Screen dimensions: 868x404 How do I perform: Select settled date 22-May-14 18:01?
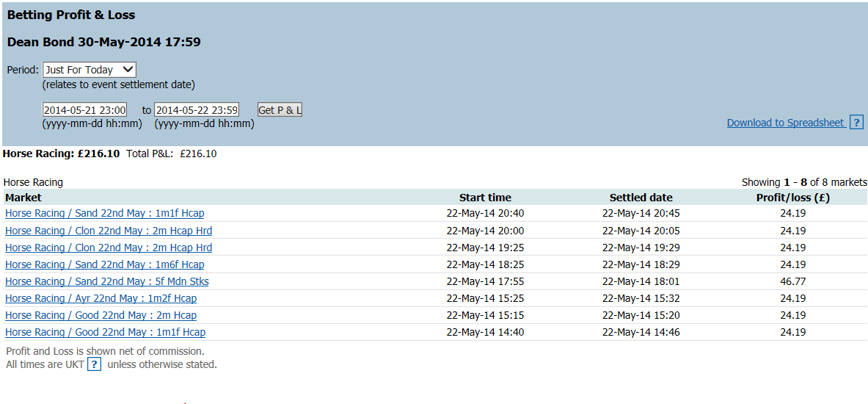[641, 281]
